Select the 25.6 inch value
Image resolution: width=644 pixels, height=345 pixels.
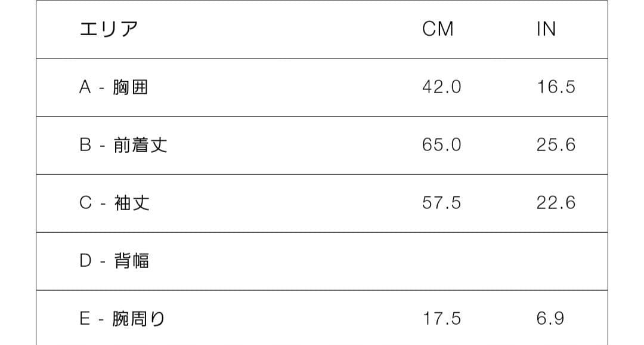point(556,145)
